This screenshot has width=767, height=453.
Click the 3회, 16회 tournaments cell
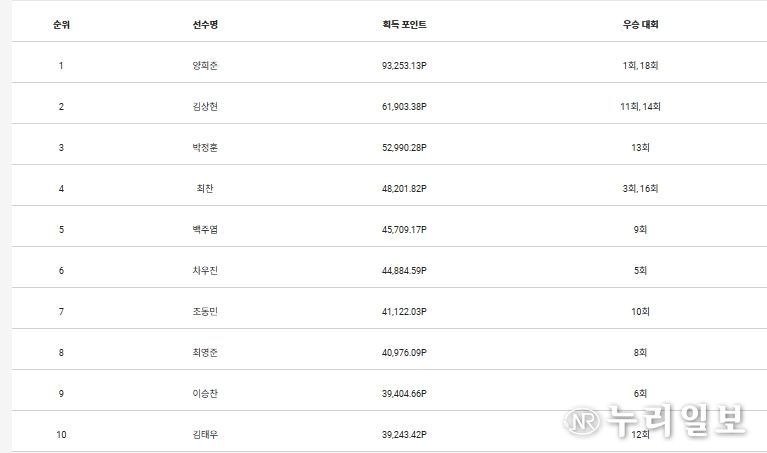640,188
